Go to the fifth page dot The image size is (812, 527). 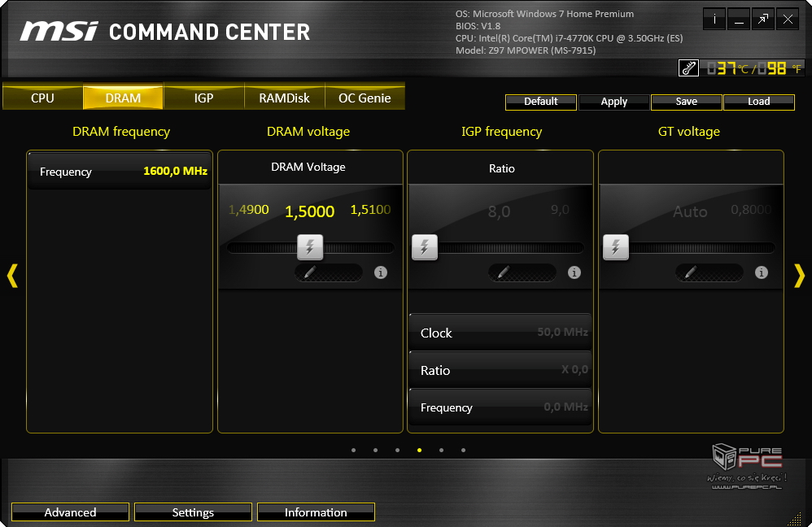coord(441,451)
